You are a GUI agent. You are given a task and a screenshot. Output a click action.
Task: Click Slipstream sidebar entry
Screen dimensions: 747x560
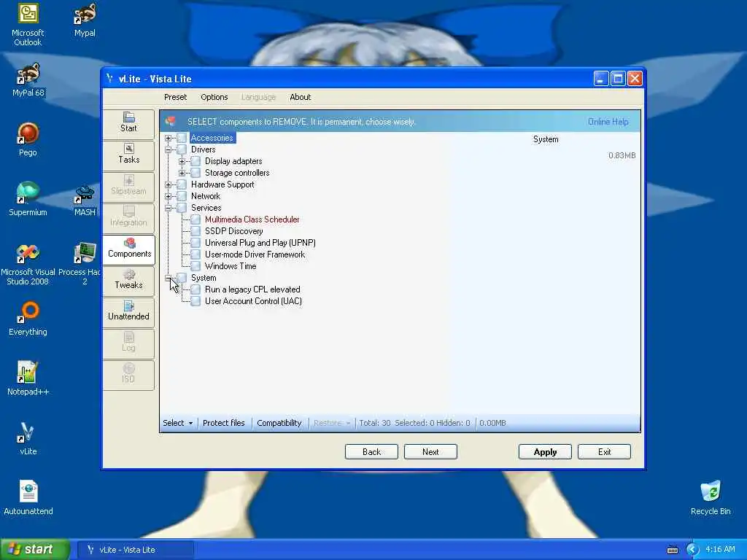[128, 186]
